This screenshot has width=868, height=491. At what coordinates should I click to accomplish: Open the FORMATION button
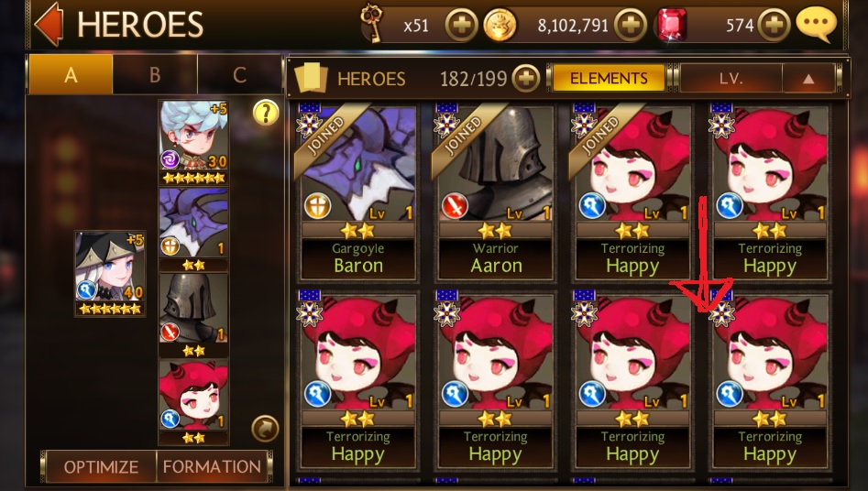(212, 466)
